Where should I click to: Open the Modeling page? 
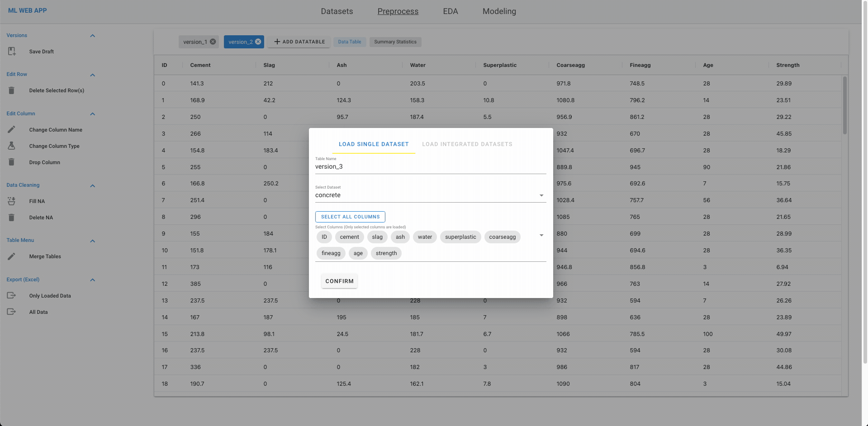click(499, 11)
